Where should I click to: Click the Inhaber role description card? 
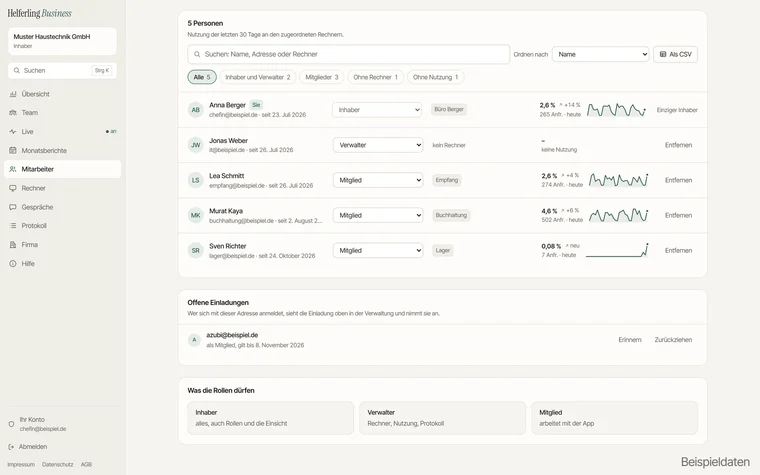point(270,418)
